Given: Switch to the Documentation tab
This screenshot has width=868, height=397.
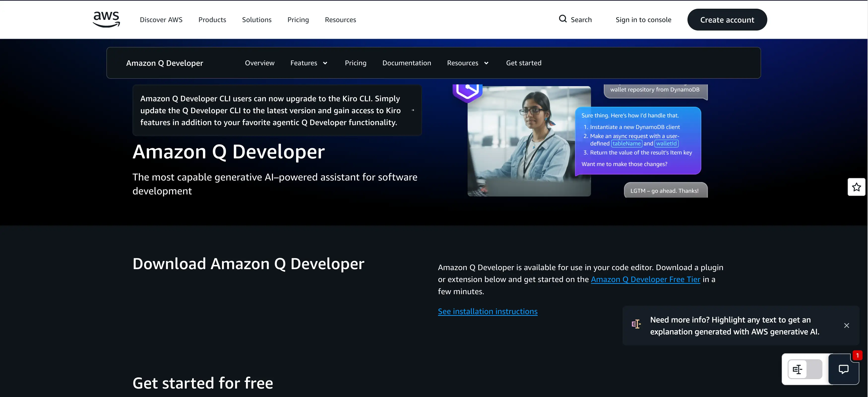Looking at the screenshot, I should [406, 63].
